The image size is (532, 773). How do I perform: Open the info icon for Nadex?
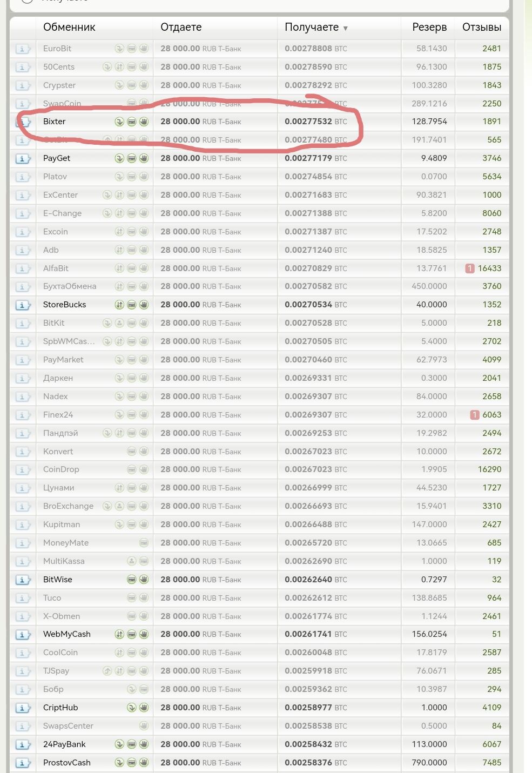coord(22,397)
